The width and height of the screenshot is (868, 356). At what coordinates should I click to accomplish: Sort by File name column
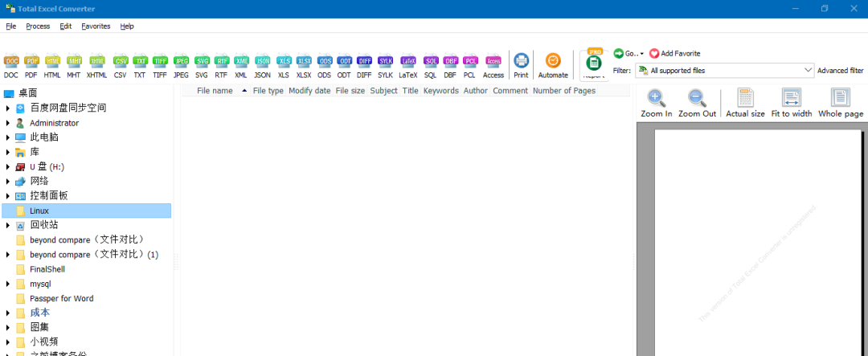pos(215,91)
